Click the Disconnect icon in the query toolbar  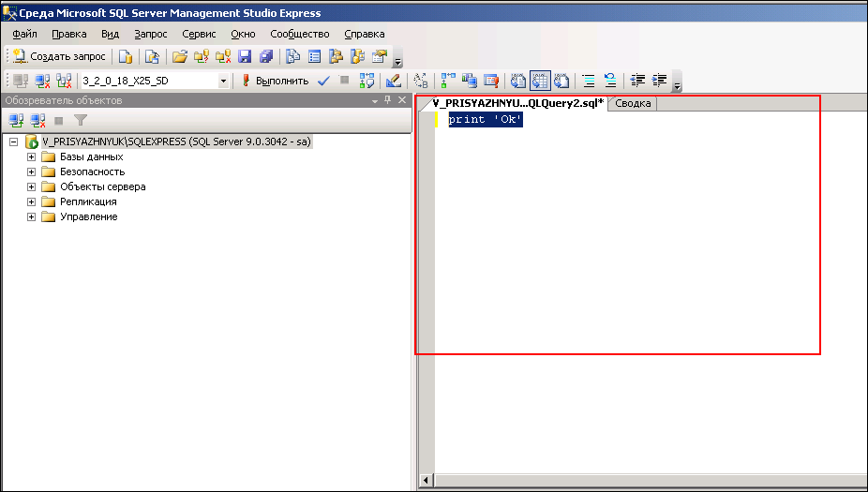(42, 81)
